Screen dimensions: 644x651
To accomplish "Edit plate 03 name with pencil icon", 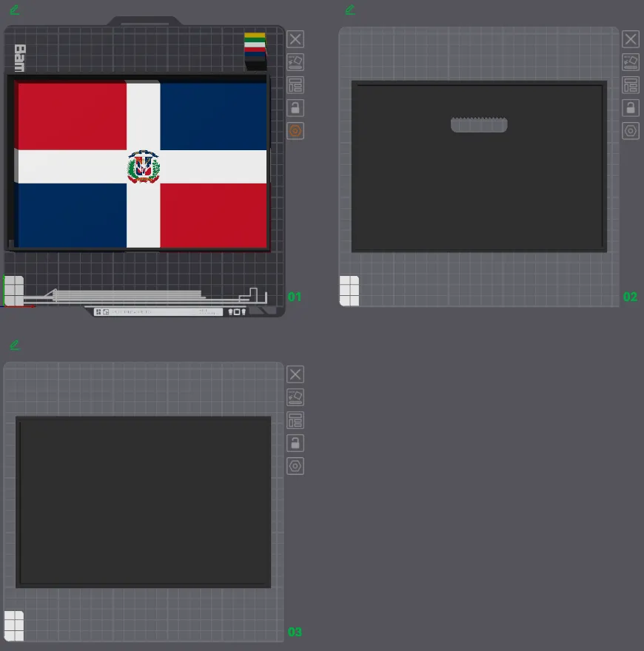I will pos(15,345).
